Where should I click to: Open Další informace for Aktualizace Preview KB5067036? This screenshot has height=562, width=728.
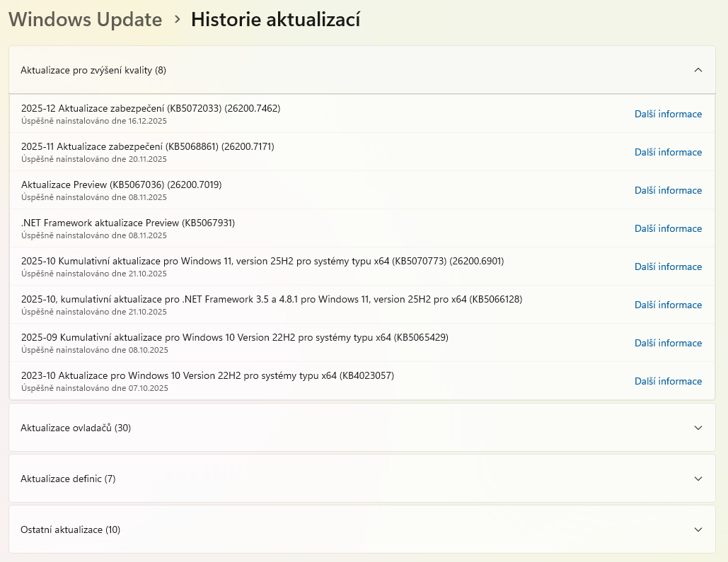[668, 190]
